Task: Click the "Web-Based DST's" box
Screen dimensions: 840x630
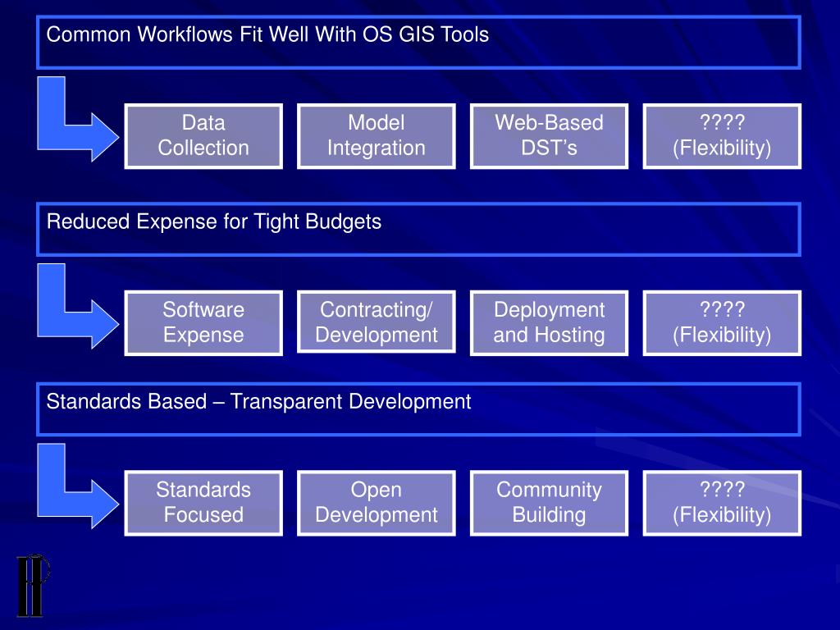Action: [x=549, y=136]
